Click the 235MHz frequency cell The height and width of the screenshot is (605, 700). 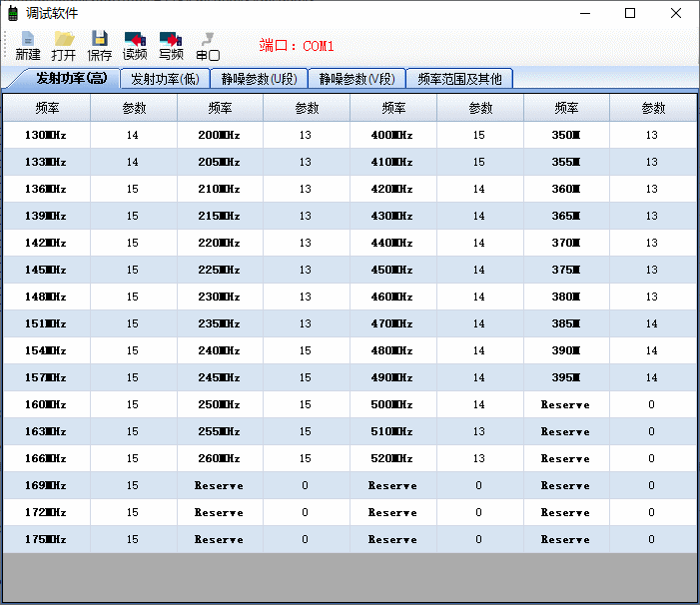pos(220,323)
